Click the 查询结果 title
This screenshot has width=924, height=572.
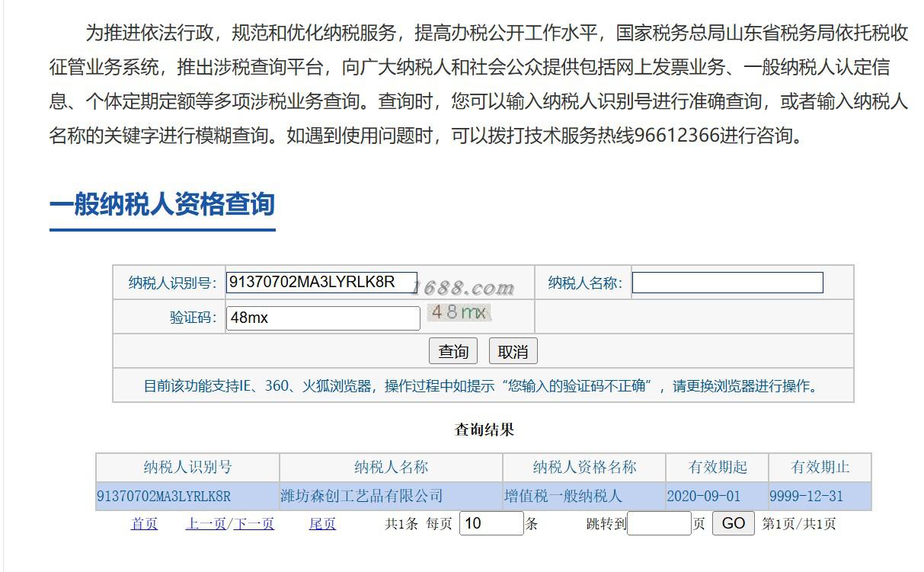point(484,430)
